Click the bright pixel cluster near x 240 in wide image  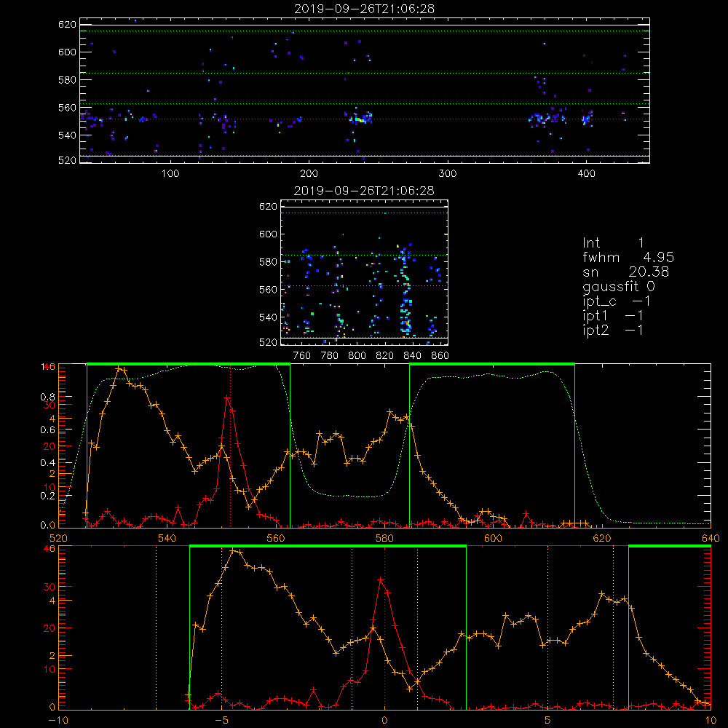[361, 119]
